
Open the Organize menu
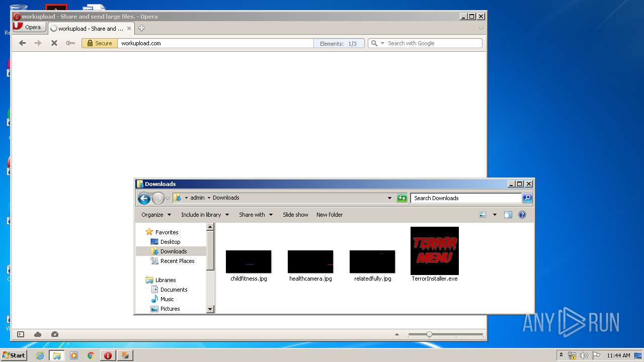click(156, 215)
